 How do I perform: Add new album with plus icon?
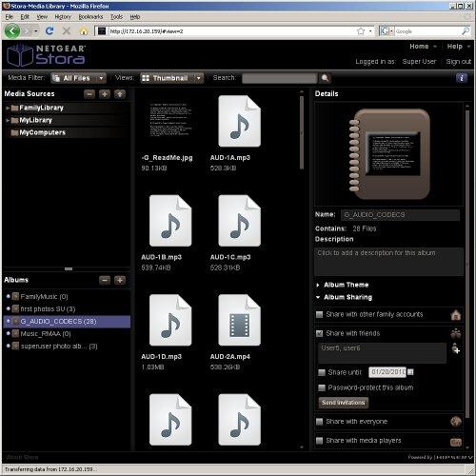point(120,280)
